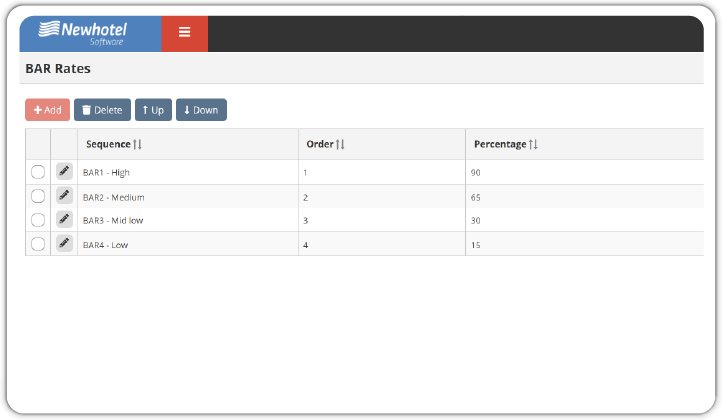Select the radio button for BAR1 - High

click(38, 172)
